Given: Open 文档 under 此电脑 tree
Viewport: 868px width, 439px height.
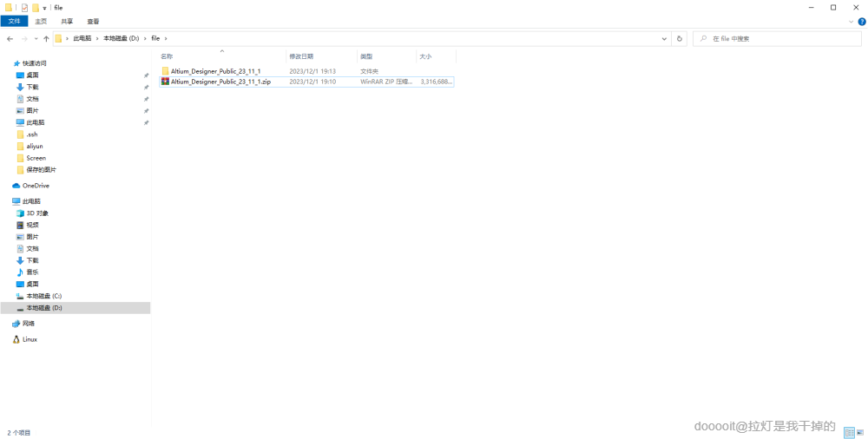Looking at the screenshot, I should point(33,248).
